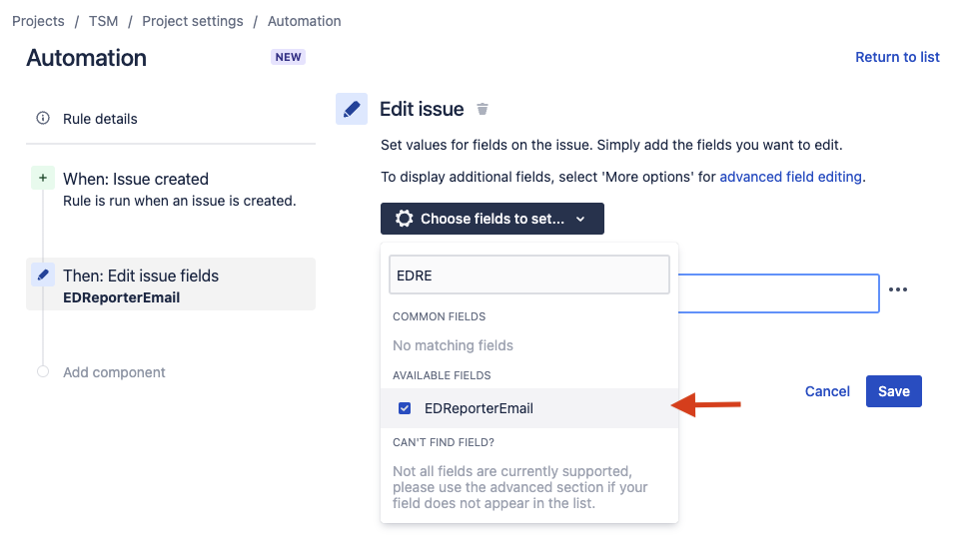The height and width of the screenshot is (560, 973).
Task: Click the Add component circle marker
Action: (x=43, y=372)
